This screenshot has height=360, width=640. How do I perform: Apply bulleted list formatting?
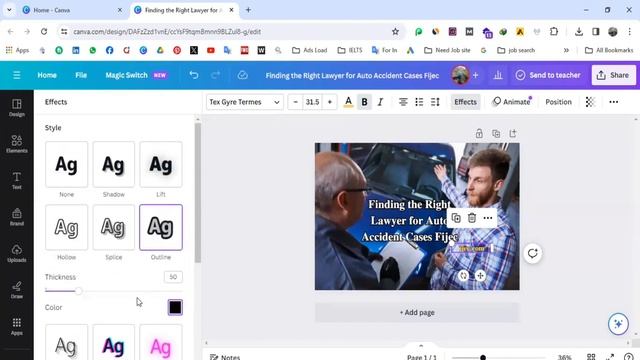(x=419, y=102)
